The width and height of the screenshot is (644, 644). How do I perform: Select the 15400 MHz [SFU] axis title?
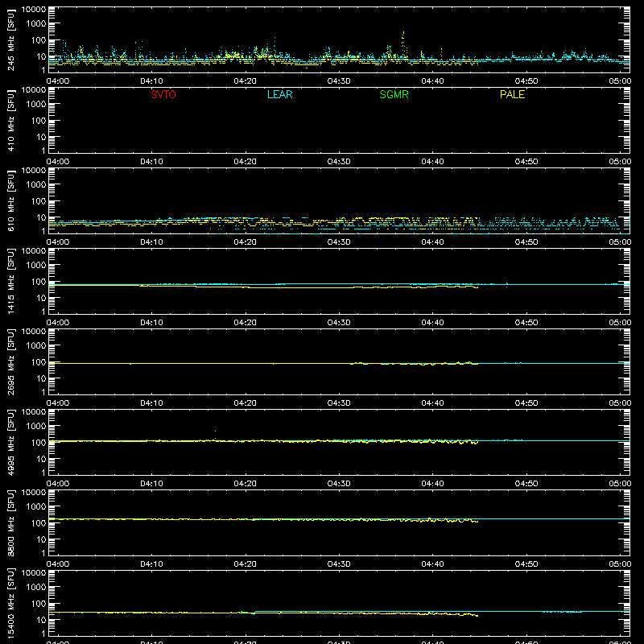click(x=10, y=603)
